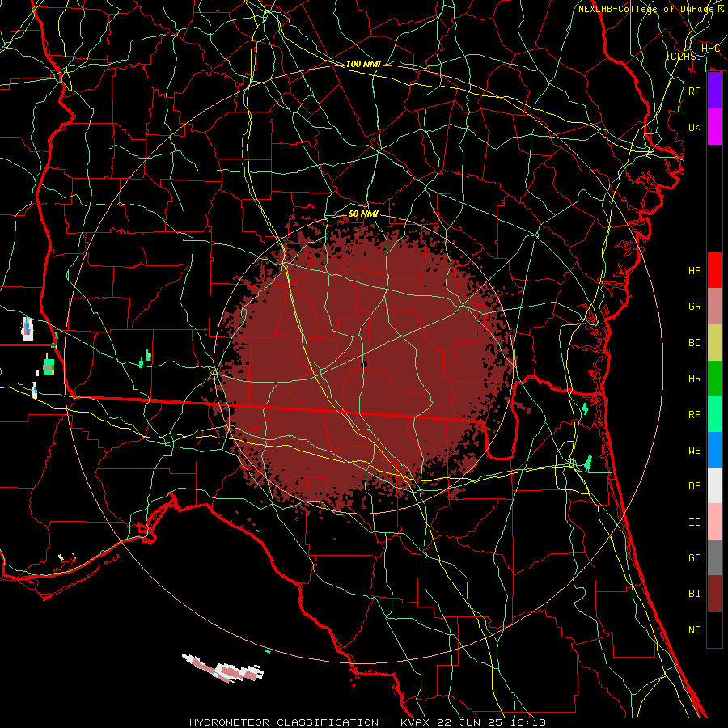Select the GC gray legend swatch

[x=714, y=557]
